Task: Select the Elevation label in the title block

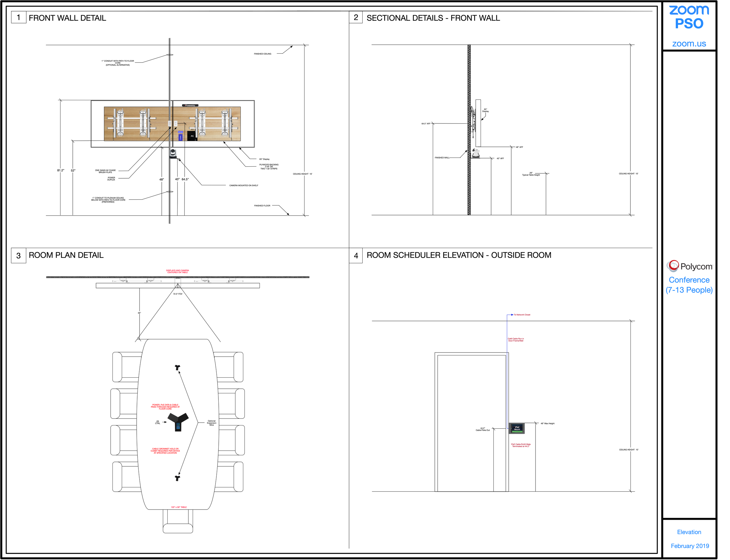Action: [x=689, y=532]
